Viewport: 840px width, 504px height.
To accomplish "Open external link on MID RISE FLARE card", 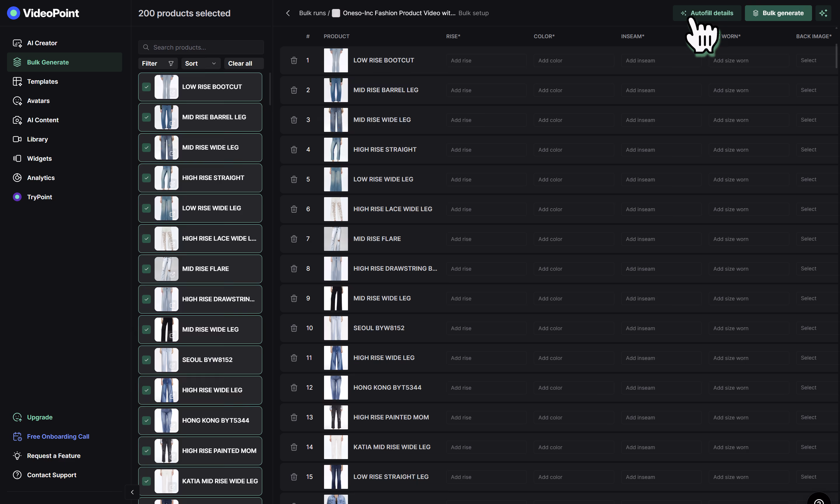I will coord(172,275).
